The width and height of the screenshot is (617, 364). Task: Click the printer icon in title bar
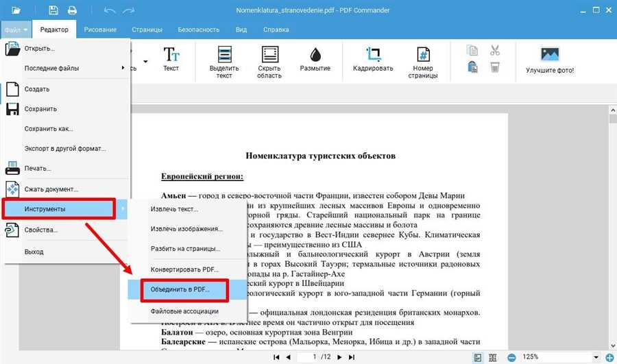click(x=72, y=10)
